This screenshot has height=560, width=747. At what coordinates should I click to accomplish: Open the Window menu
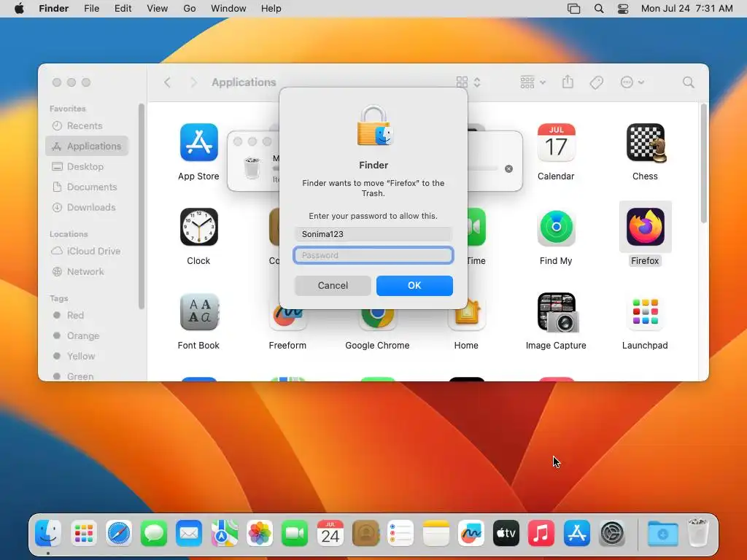tap(228, 9)
